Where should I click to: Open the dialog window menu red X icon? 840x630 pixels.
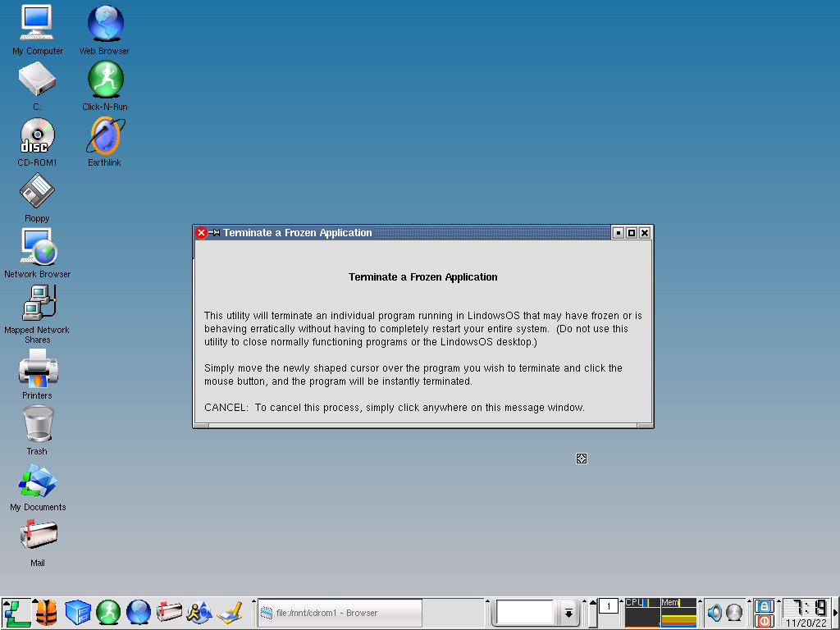[x=201, y=233]
